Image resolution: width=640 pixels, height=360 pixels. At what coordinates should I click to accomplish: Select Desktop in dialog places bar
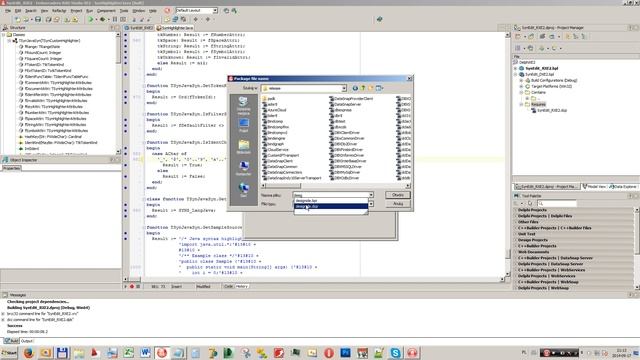244,125
